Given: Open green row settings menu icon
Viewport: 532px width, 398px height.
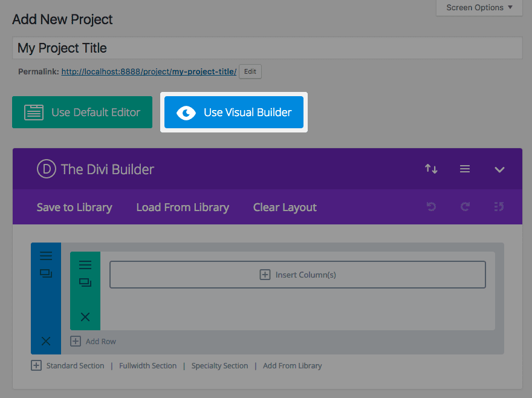Looking at the screenshot, I should 85,265.
